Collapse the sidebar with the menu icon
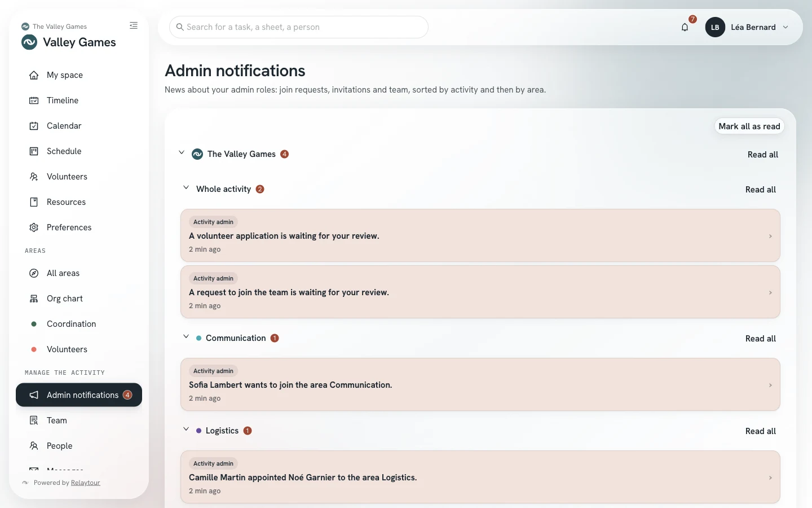This screenshot has height=508, width=812. pyautogui.click(x=134, y=25)
